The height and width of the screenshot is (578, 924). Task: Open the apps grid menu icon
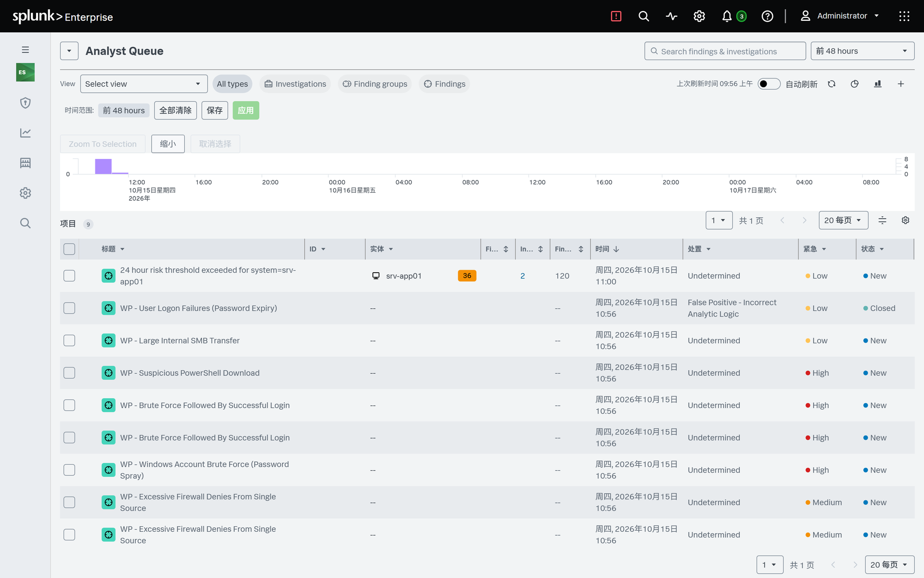[904, 16]
